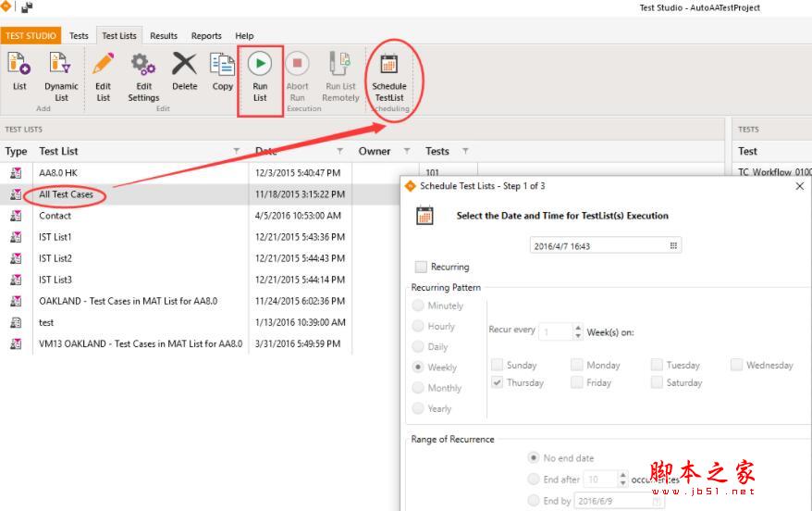812x511 pixels.
Task: Click the List add icon
Action: pos(19,64)
